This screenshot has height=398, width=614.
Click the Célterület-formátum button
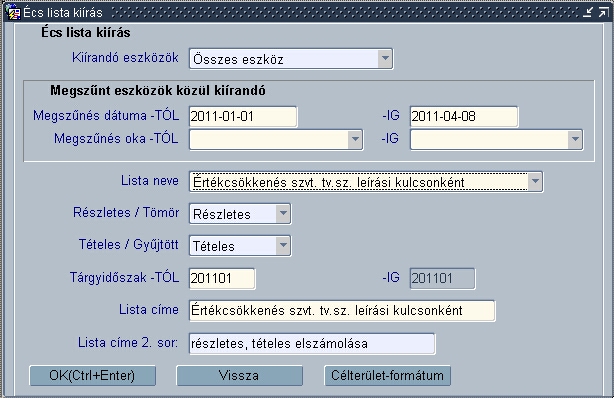[x=387, y=376]
